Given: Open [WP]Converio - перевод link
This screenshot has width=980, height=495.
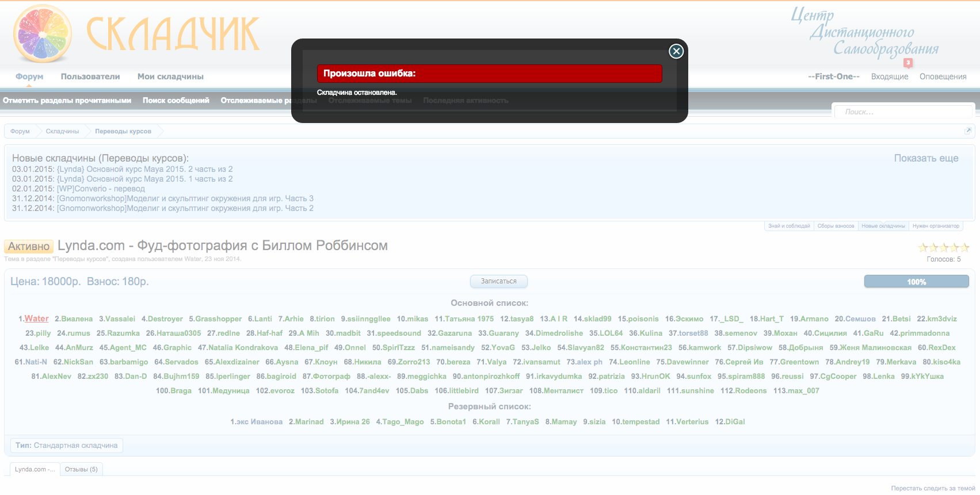Looking at the screenshot, I should coord(101,189).
